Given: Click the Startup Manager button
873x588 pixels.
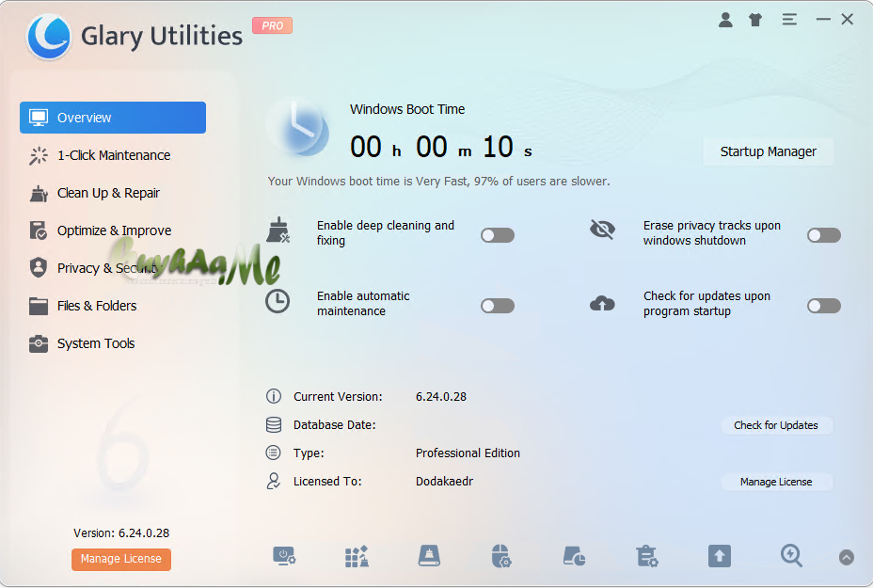Looking at the screenshot, I should (769, 151).
